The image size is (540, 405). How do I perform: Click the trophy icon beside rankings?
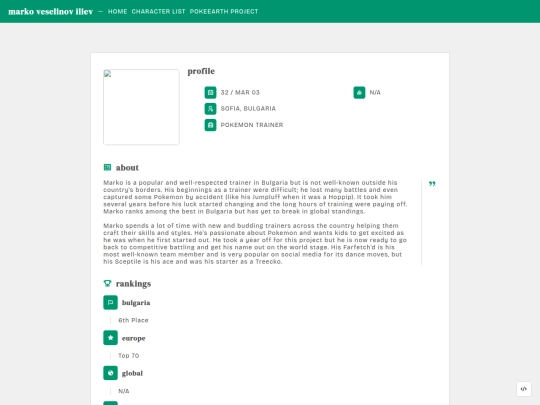point(107,283)
